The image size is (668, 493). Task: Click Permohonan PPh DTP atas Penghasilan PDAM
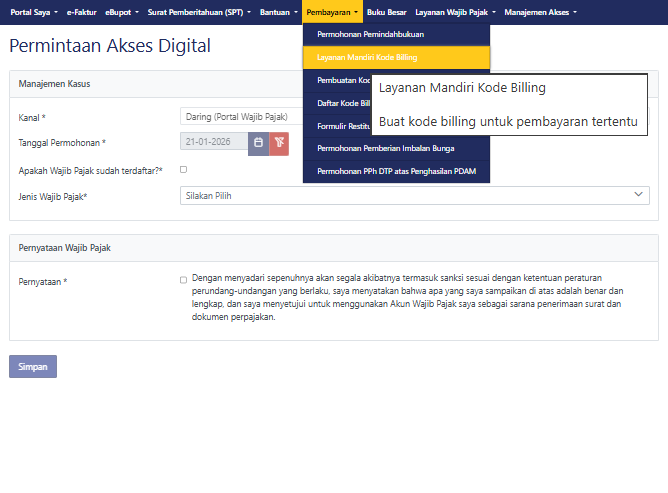pyautogui.click(x=396, y=172)
